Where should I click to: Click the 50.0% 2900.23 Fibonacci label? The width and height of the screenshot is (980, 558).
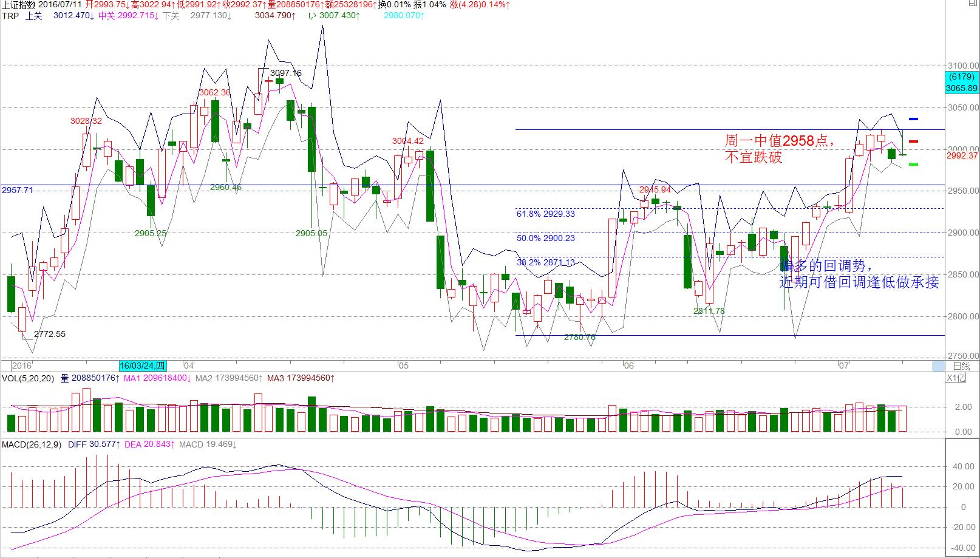(546, 238)
